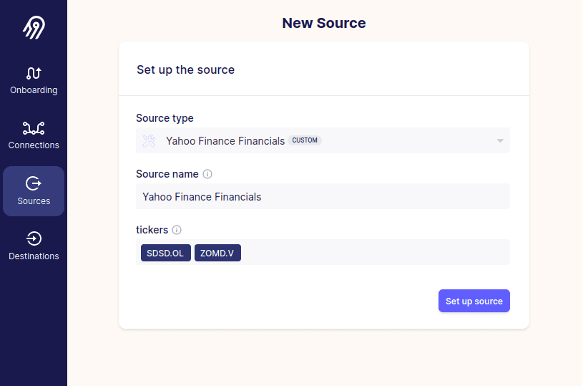
Task: Go to Connections in sidebar
Action: coord(34,135)
